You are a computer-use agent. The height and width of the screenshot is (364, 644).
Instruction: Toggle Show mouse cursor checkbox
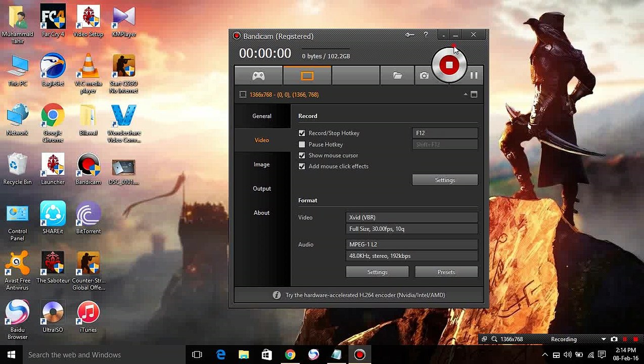(x=302, y=155)
